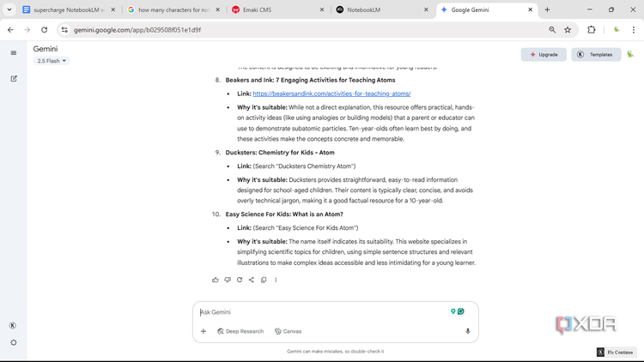The width and height of the screenshot is (644, 362).
Task: Open the K extension icon in the left sidebar
Action: [x=13, y=325]
